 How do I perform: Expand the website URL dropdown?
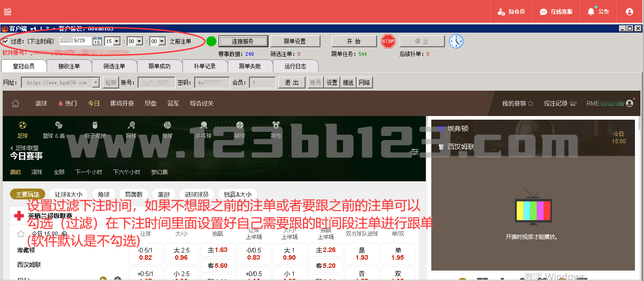(95, 82)
